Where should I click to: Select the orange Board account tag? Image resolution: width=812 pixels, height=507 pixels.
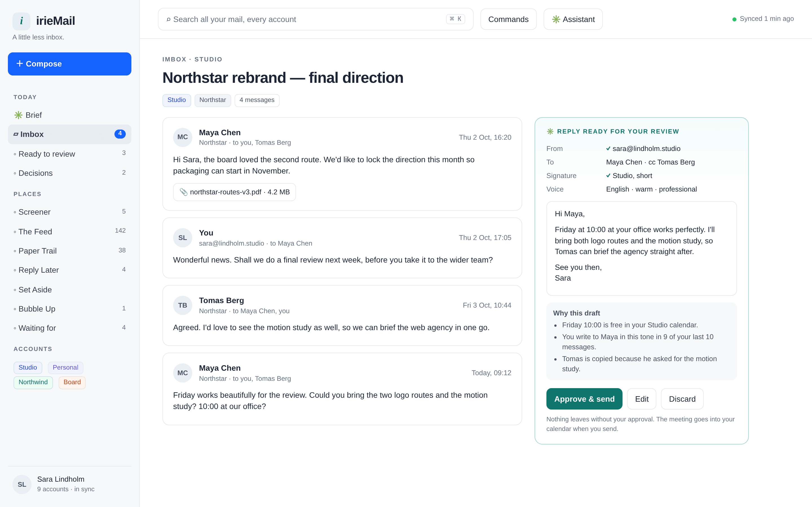(x=72, y=382)
